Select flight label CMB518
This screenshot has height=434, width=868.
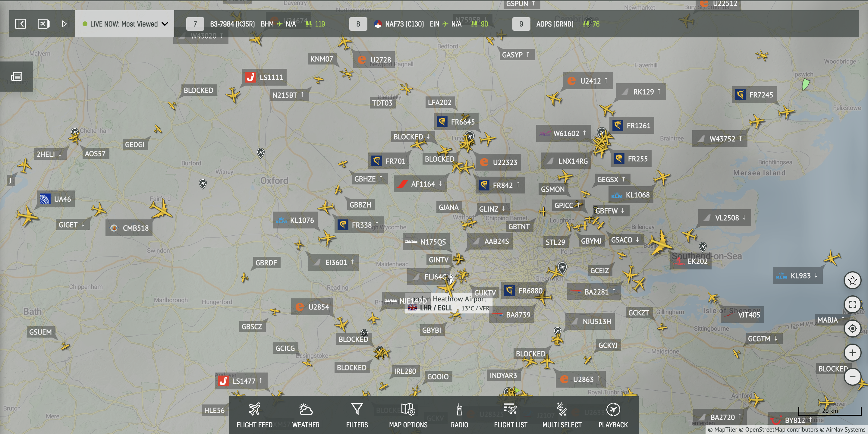click(x=129, y=228)
